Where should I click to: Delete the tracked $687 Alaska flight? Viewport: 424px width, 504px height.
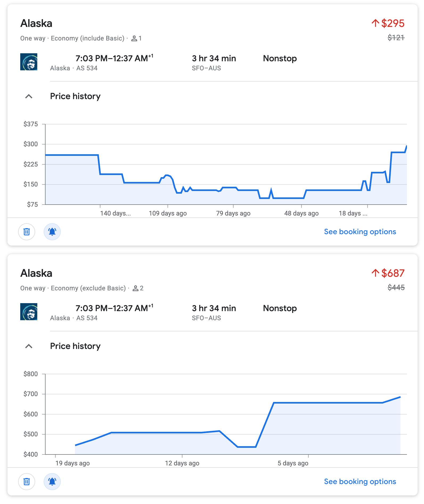tap(27, 482)
